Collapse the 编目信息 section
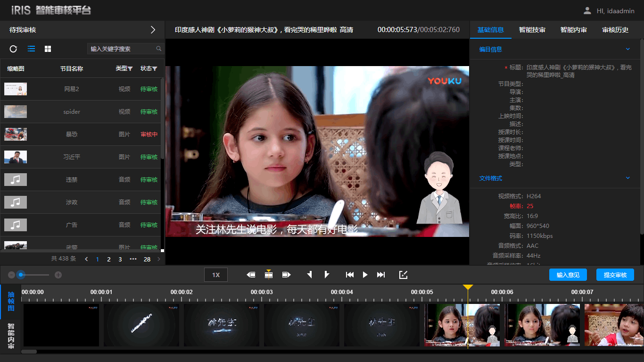Image resolution: width=644 pixels, height=362 pixels. 627,49
